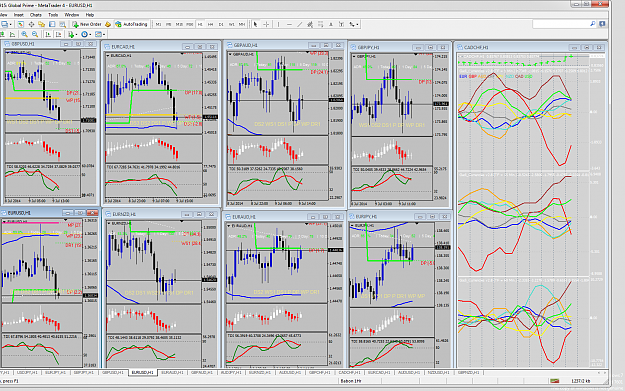625x391 pixels.
Task: Click the chart tabs scroll right arrow
Action: point(605,372)
